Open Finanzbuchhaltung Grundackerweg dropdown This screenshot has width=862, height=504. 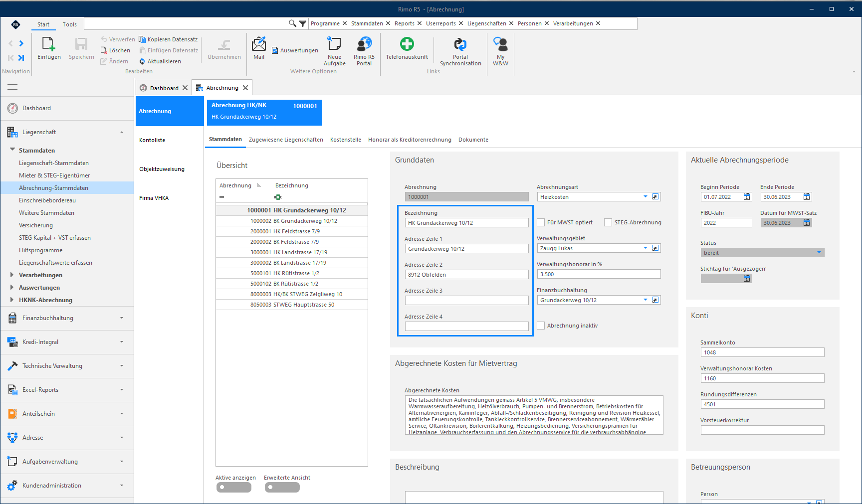coord(646,300)
